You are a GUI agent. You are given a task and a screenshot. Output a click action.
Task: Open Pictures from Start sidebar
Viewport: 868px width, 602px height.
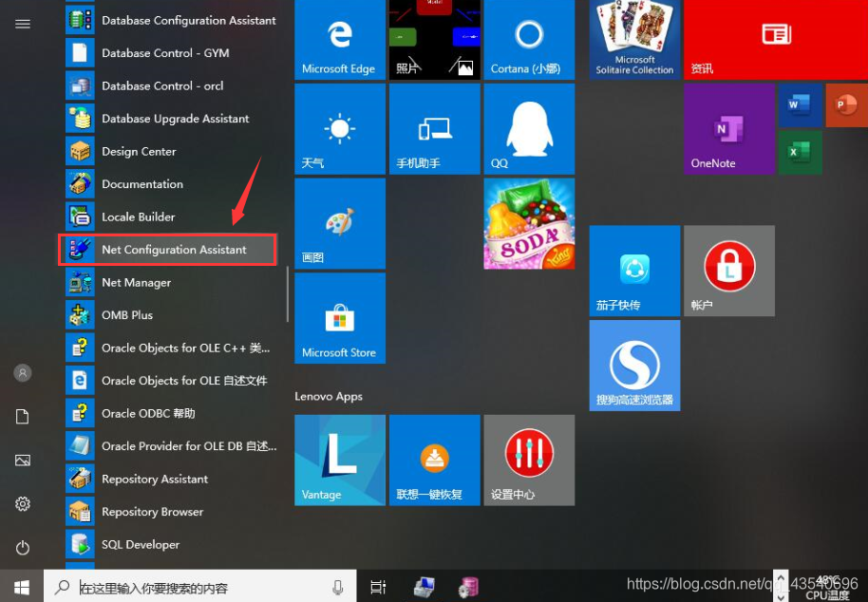[x=23, y=461]
